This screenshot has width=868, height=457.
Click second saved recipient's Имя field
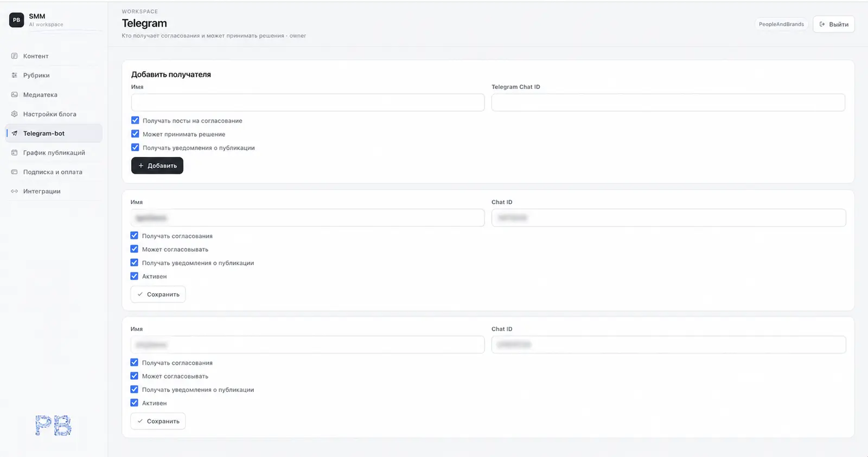click(x=308, y=345)
